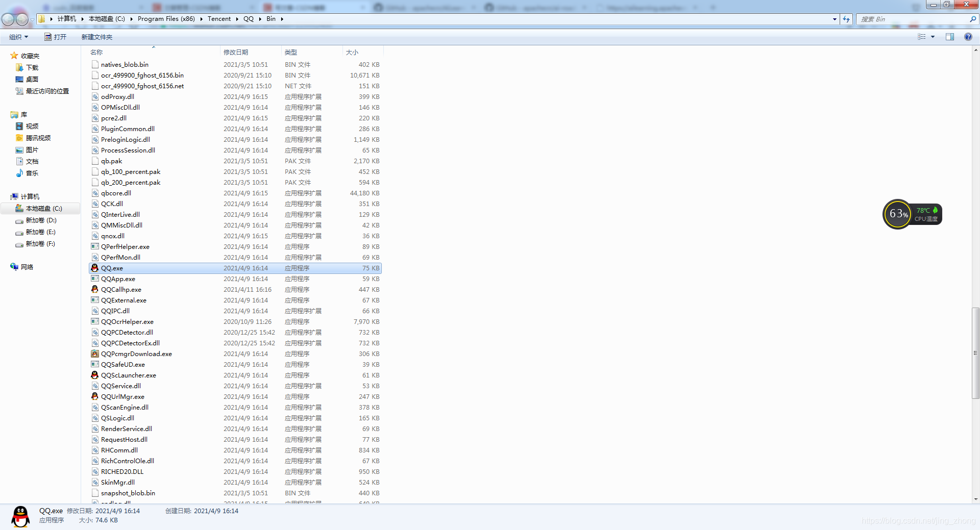Viewport: 980px width, 530px height.
Task: Expand arrow after Tencent in breadcrumb
Action: point(237,19)
